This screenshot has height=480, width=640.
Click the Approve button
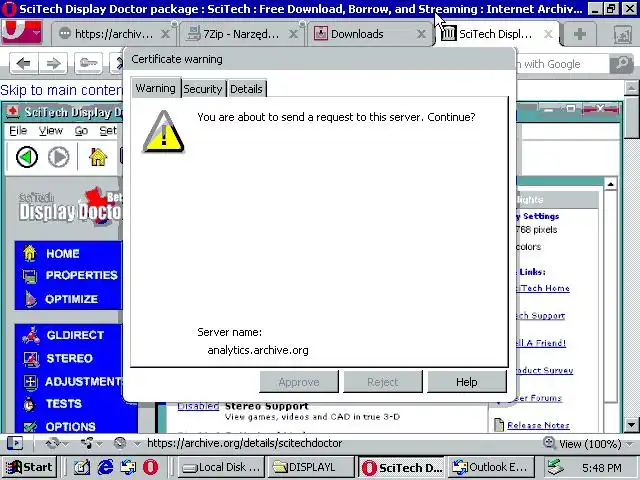(299, 382)
